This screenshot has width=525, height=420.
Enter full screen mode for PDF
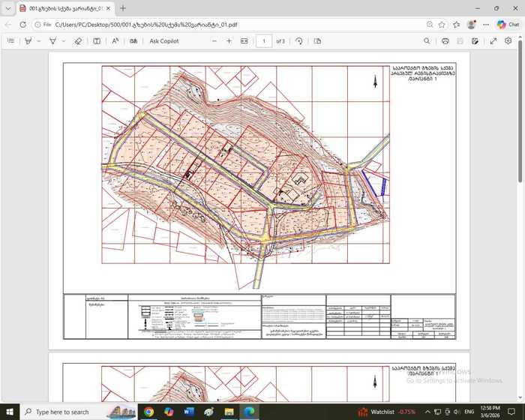point(493,41)
